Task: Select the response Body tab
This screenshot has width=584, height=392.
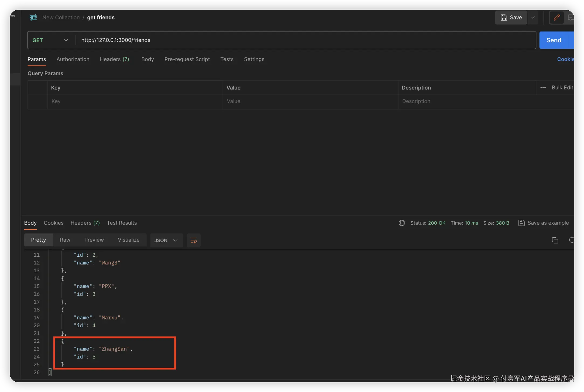Action: point(30,223)
